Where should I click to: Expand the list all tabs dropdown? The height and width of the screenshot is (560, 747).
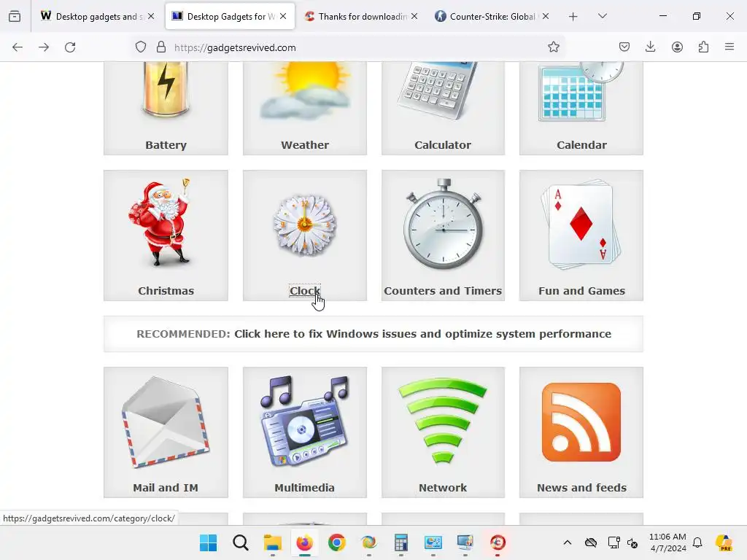point(602,16)
